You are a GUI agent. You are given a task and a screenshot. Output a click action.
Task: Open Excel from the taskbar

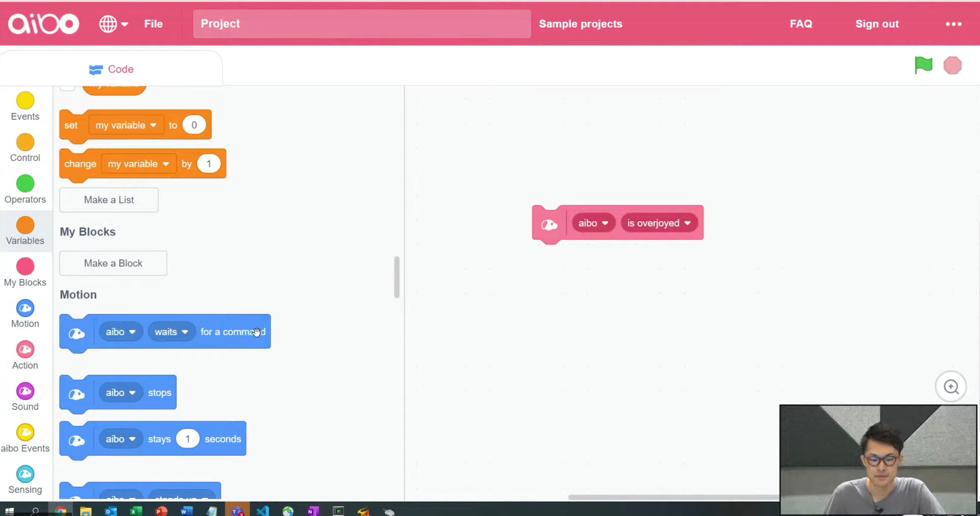coord(135,511)
